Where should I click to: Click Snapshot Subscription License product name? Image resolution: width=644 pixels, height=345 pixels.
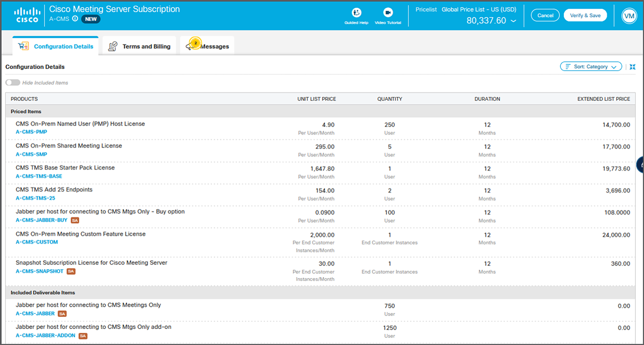pyautogui.click(x=91, y=263)
